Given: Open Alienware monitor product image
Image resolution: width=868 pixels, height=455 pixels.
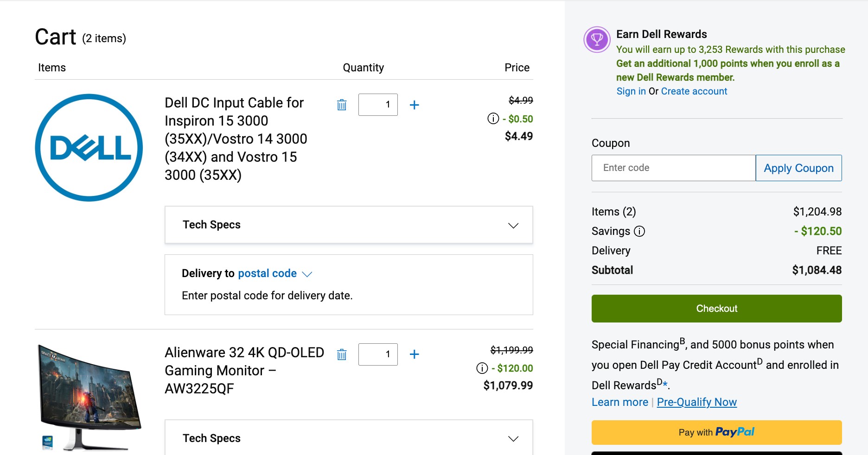Looking at the screenshot, I should click(x=89, y=398).
